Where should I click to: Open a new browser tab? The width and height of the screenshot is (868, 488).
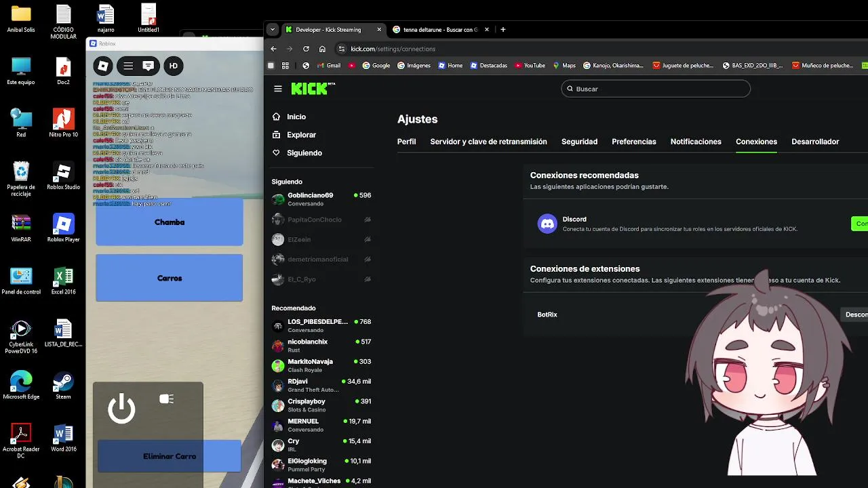pyautogui.click(x=503, y=29)
